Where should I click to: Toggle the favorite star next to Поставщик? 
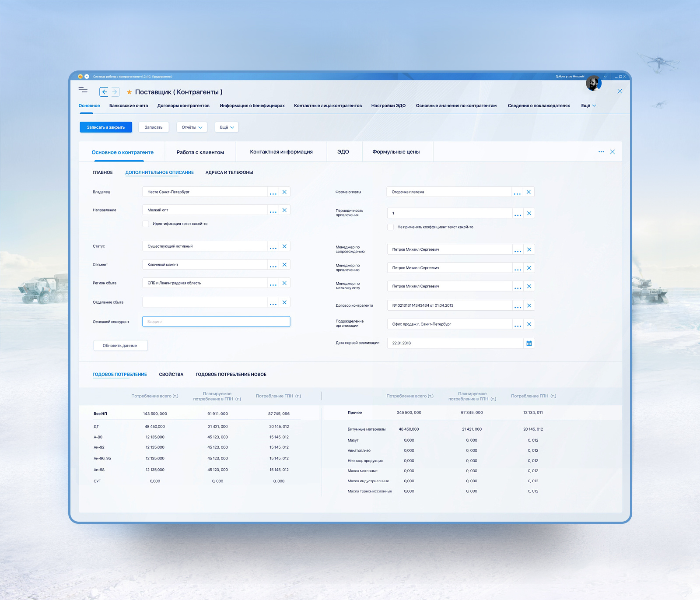click(129, 92)
